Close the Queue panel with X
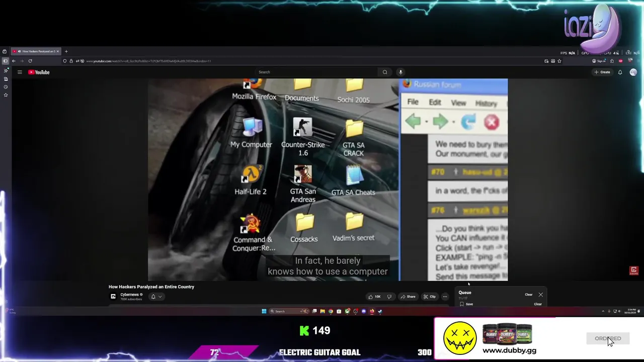Viewport: 644px width, 362px height. point(540,295)
